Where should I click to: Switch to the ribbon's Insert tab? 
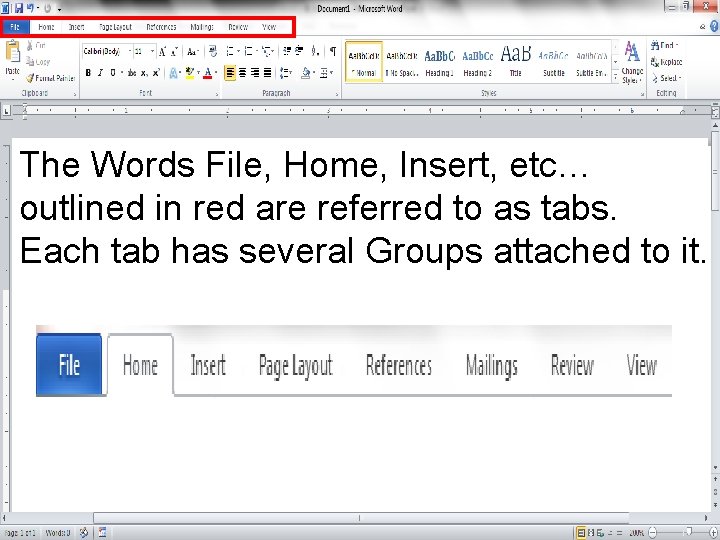click(x=76, y=27)
